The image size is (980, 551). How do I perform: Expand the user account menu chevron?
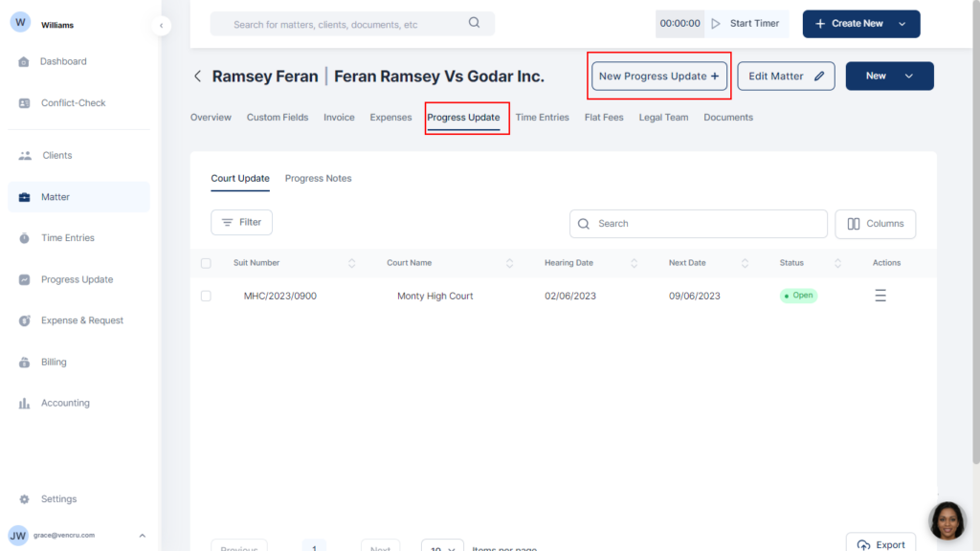click(143, 536)
